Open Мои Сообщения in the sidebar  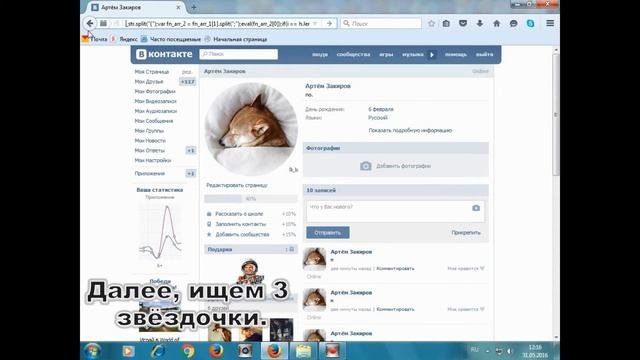[154, 121]
